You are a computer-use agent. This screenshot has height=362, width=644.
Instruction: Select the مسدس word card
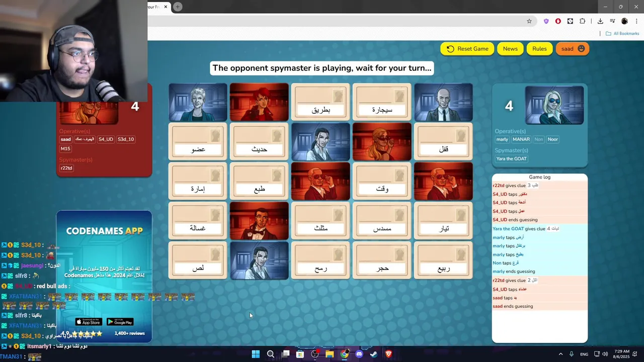click(x=382, y=221)
